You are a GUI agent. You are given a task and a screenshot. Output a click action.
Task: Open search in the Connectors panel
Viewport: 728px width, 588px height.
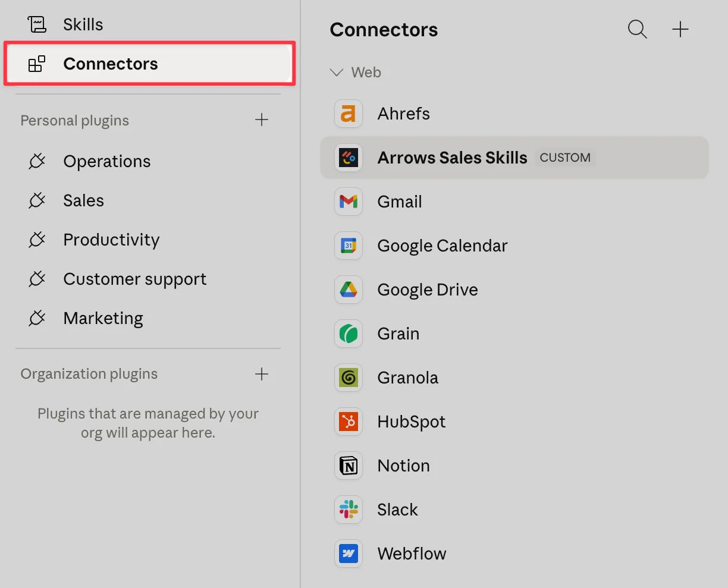637,29
